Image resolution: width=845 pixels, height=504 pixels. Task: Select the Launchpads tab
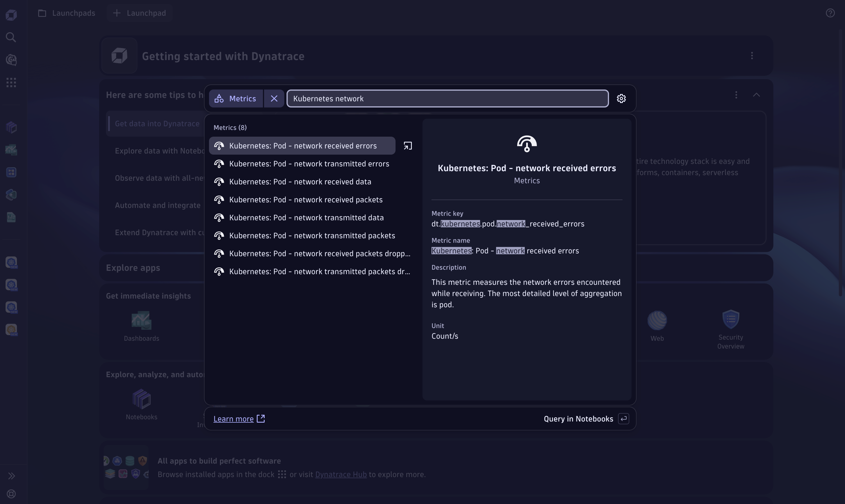(x=67, y=13)
